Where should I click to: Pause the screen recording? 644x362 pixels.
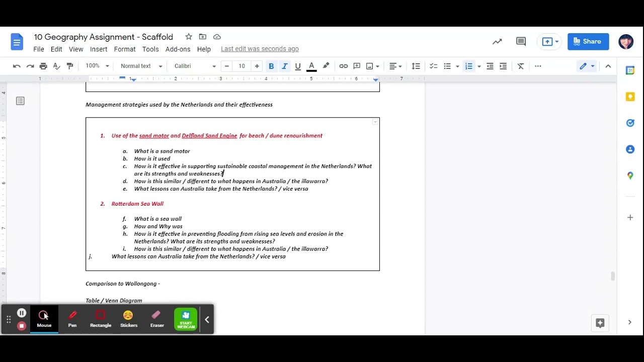(x=21, y=313)
